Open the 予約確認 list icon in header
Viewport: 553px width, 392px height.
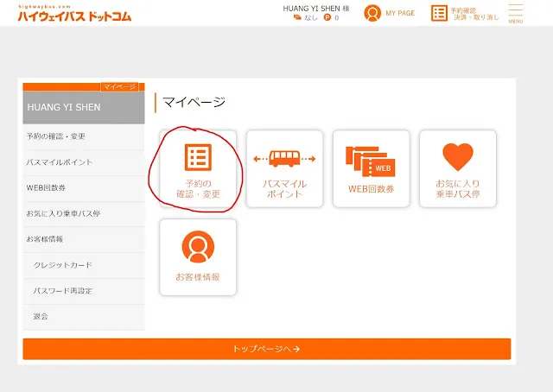tap(439, 13)
